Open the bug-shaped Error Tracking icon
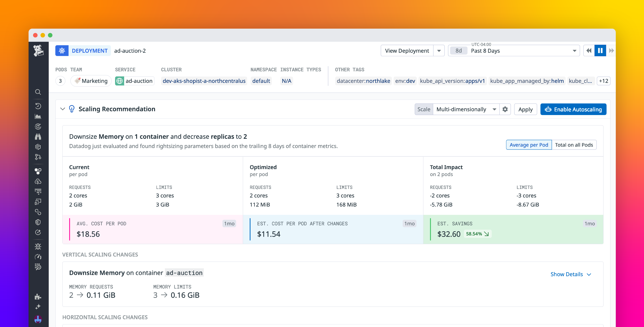 pyautogui.click(x=38, y=247)
